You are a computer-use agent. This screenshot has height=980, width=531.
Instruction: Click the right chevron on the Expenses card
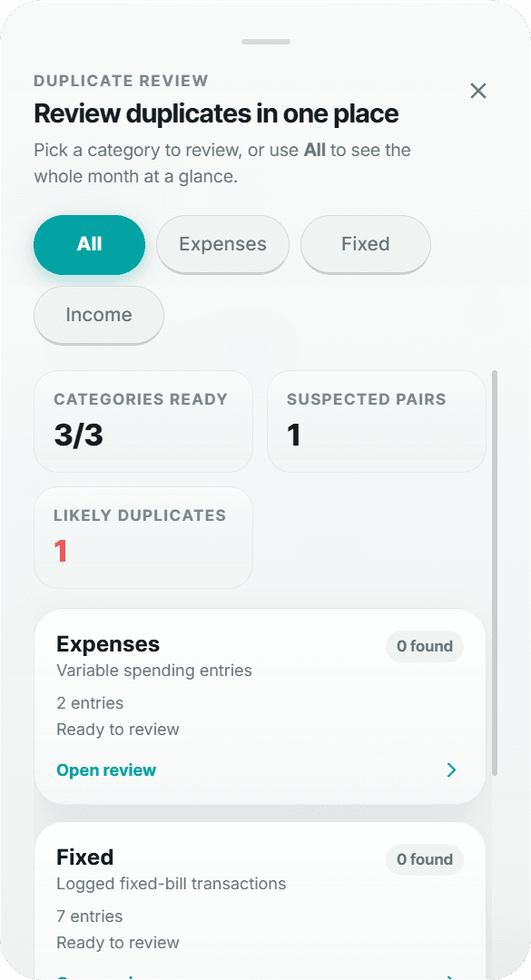tap(451, 769)
